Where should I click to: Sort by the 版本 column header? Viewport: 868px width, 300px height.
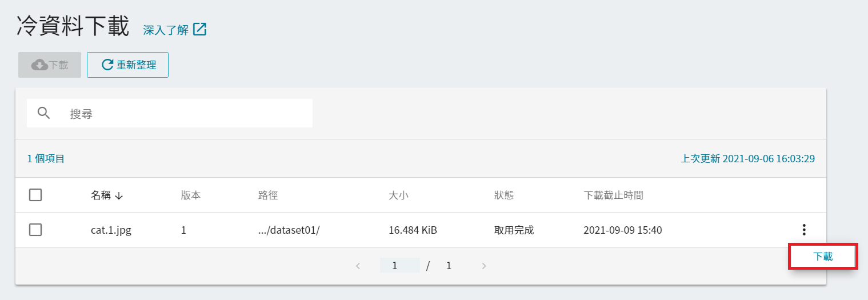[190, 195]
